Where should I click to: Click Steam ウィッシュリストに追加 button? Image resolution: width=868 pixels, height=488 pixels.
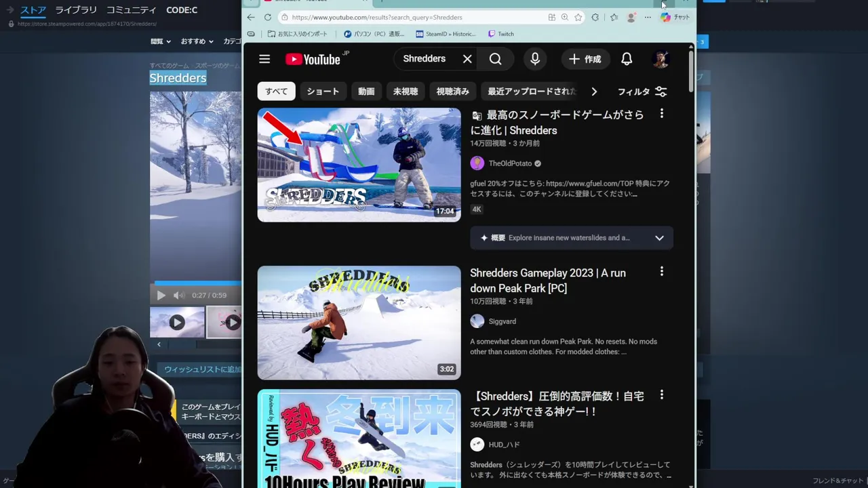click(203, 369)
